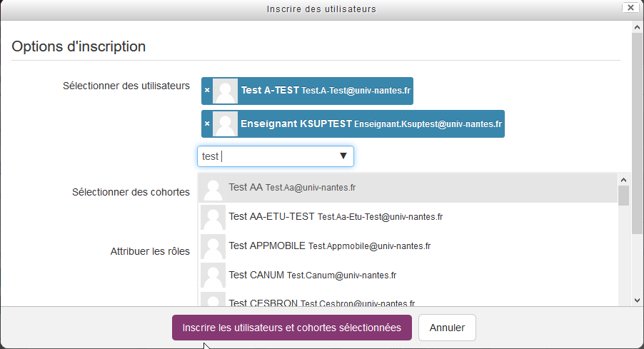Click the Test AA avatar in suggestions

coord(213,188)
